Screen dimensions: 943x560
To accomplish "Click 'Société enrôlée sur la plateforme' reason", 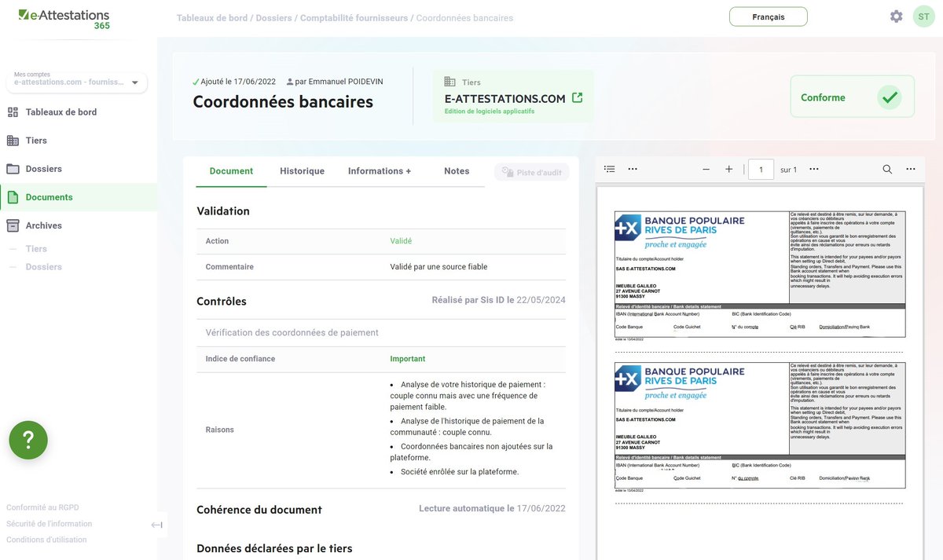I will pos(460,472).
